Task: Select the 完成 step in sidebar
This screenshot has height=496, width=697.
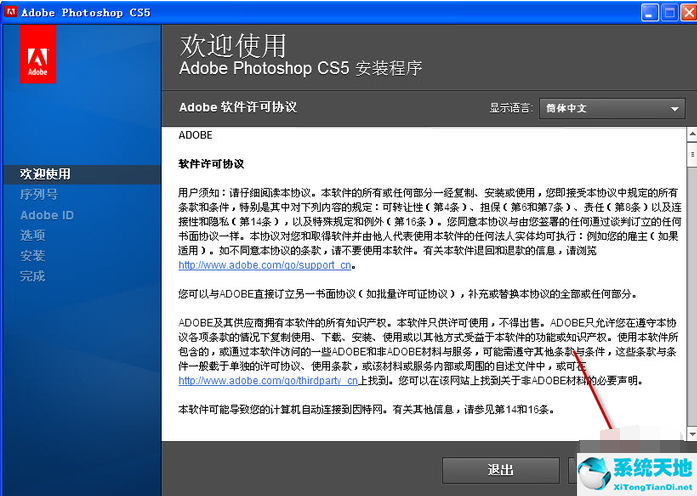Action: click(32, 276)
